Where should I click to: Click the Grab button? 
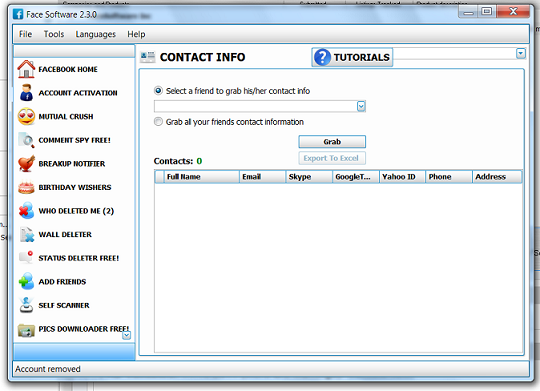(x=332, y=142)
